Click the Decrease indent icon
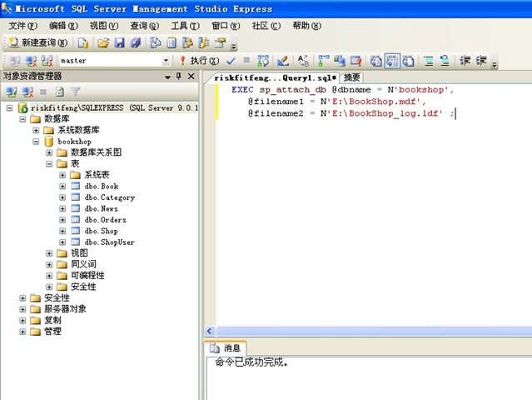The width and height of the screenshot is (532, 400). pyautogui.click(x=465, y=61)
